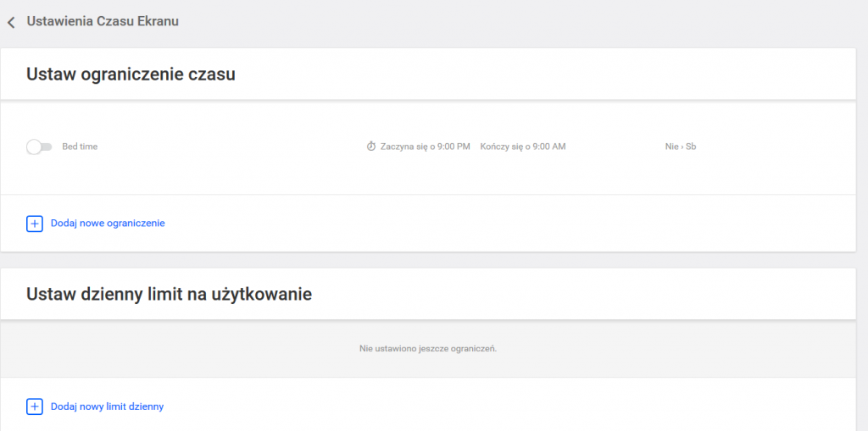The image size is (868, 431).
Task: Click the 9:00 AM end time value
Action: [x=548, y=146]
